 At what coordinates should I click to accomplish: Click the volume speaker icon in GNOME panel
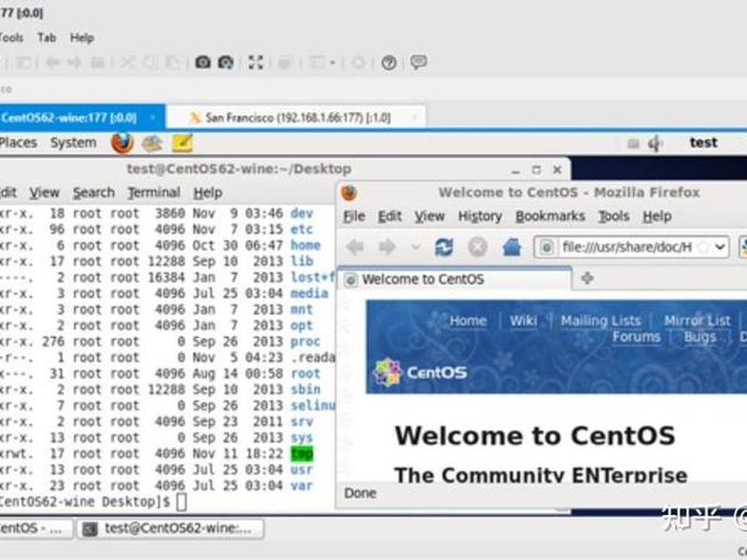click(x=655, y=143)
